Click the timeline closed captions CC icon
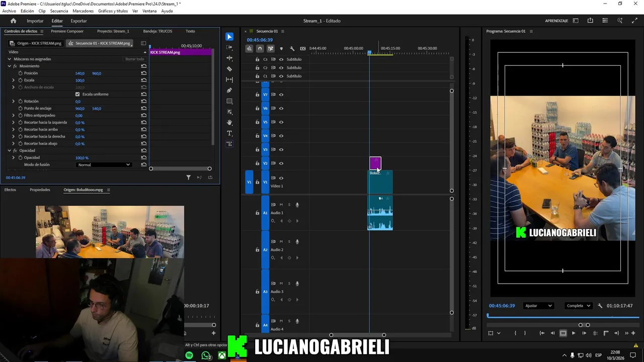 (x=302, y=48)
